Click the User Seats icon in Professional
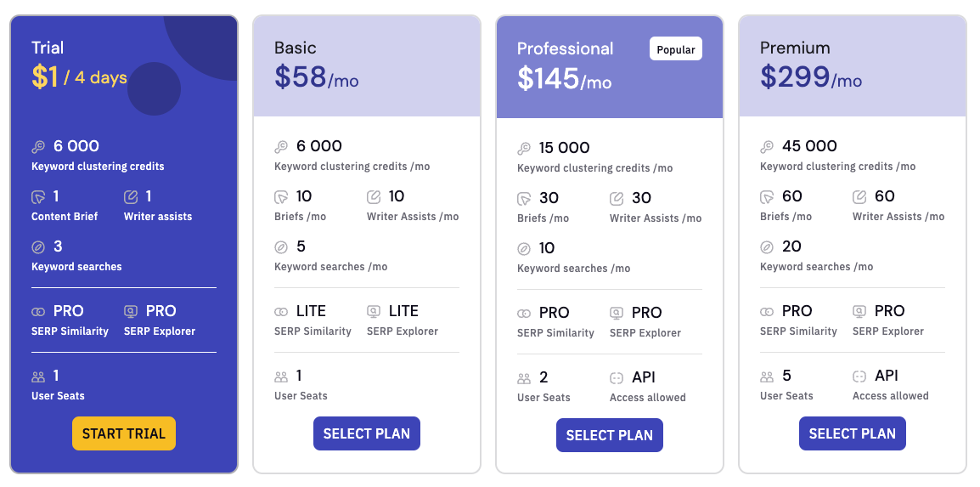Screen dimensions: 980x487 coord(524,378)
